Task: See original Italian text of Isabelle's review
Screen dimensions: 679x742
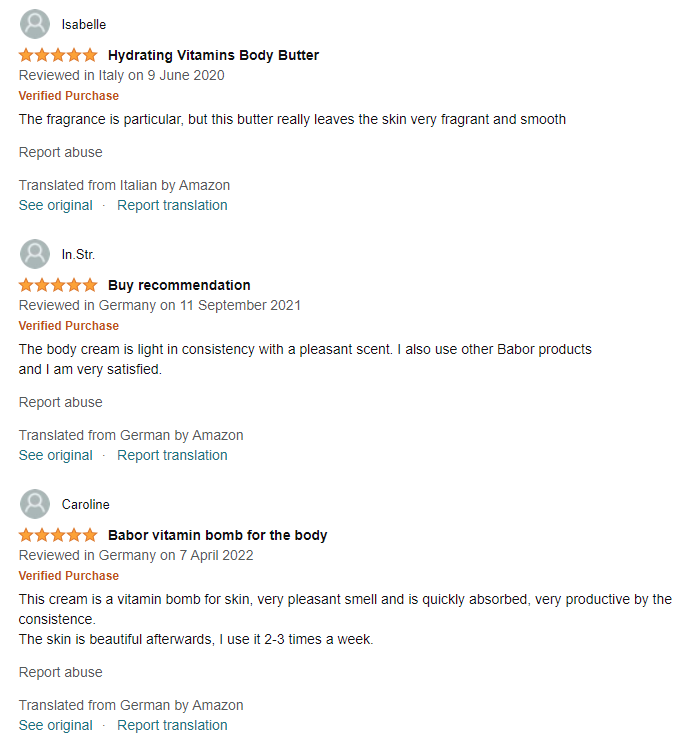Action: pyautogui.click(x=55, y=205)
